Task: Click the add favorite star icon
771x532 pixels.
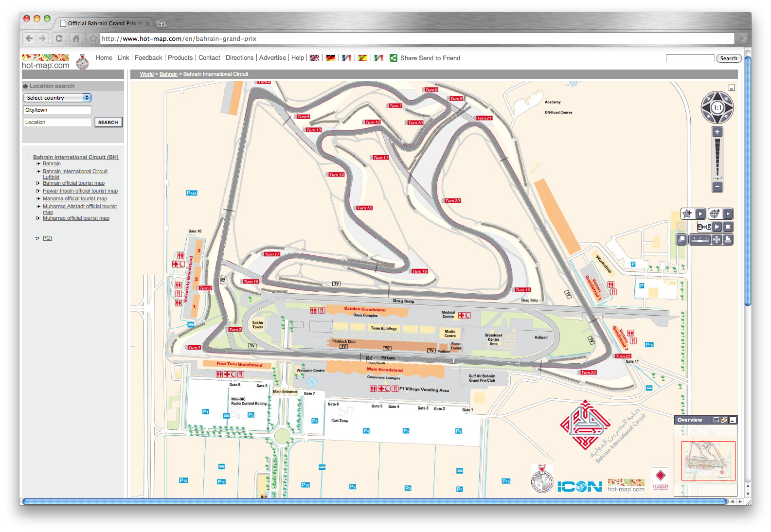Action: 687,214
